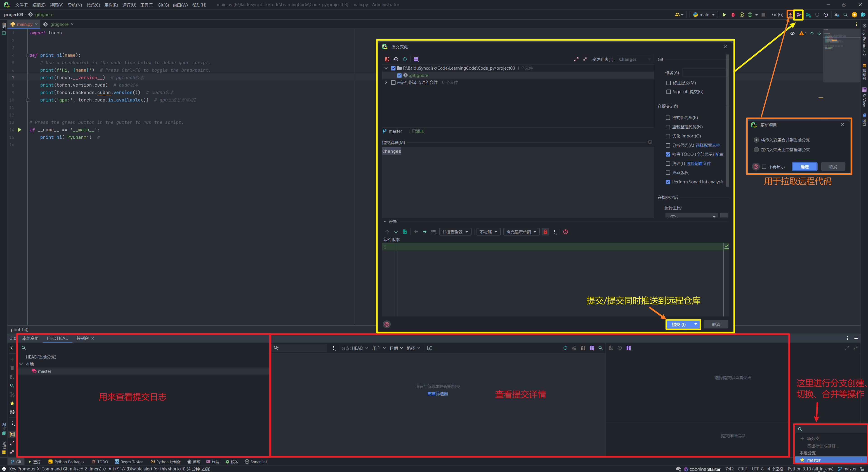Image resolution: width=868 pixels, height=472 pixels.
Task: Open the 重构(R) menu
Action: [x=111, y=5]
